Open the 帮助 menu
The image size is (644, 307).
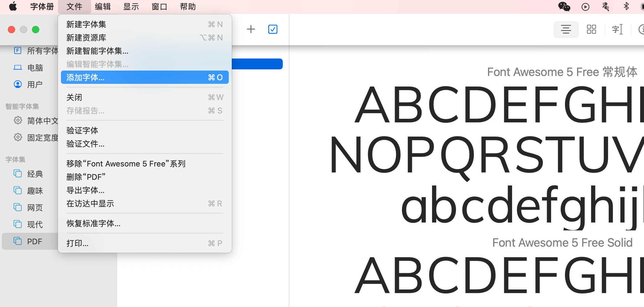click(x=188, y=7)
